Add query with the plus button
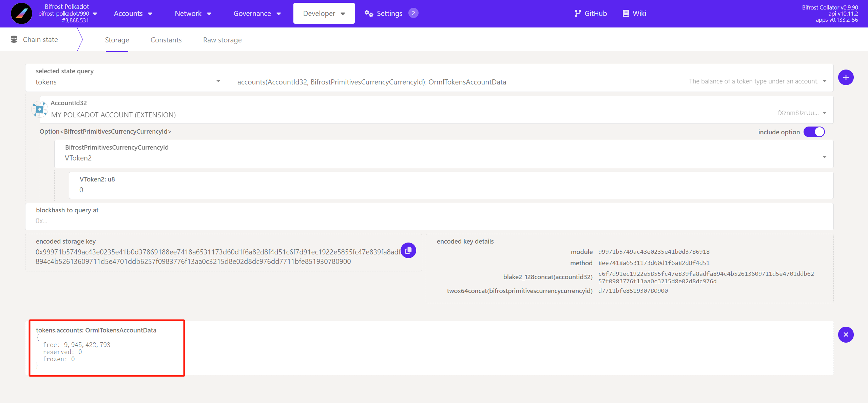The height and width of the screenshot is (403, 868). pos(846,78)
